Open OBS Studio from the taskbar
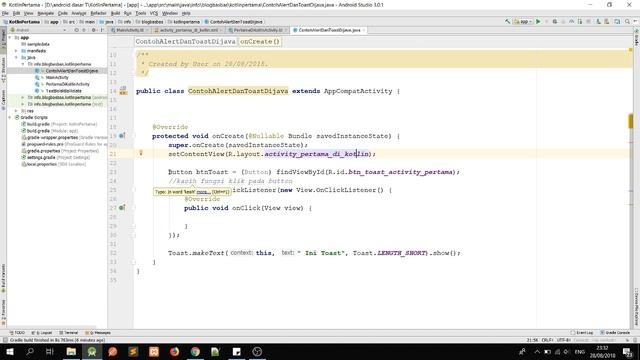 (x=257, y=351)
